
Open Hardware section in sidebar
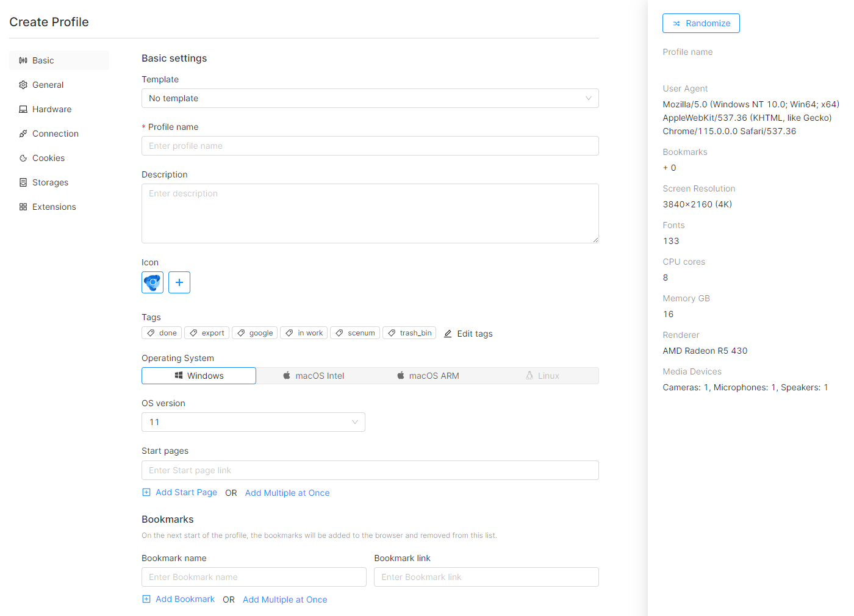[x=52, y=109]
